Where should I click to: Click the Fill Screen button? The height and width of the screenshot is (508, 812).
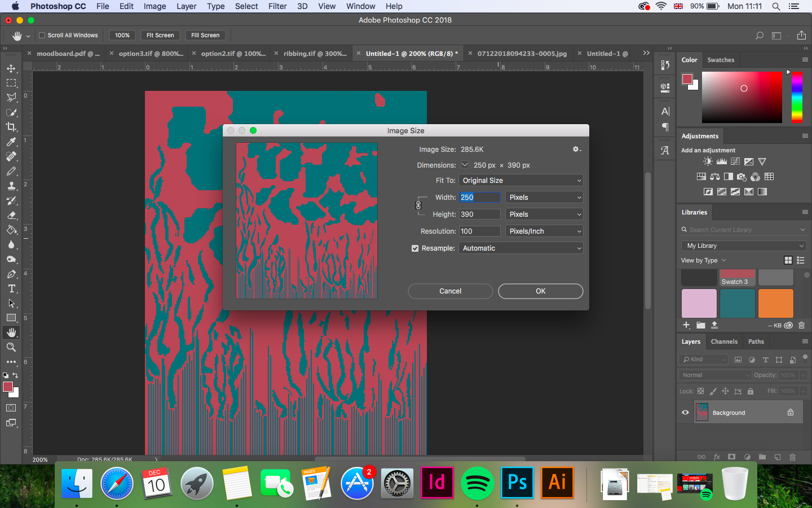coord(205,35)
